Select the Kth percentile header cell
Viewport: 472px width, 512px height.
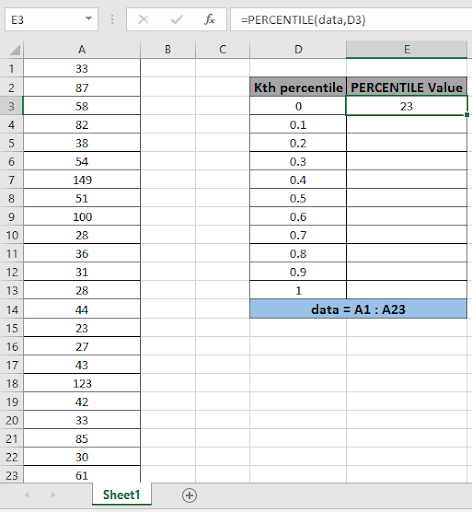tap(298, 88)
